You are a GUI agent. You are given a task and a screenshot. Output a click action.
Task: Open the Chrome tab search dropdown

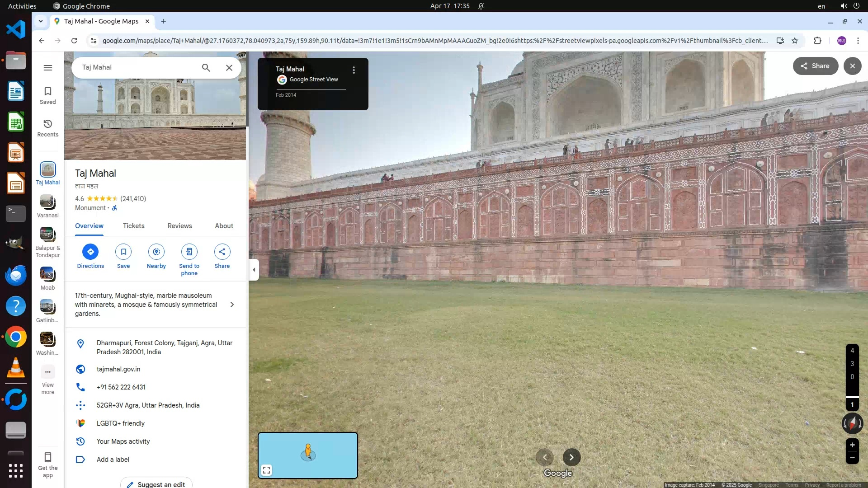point(41,21)
